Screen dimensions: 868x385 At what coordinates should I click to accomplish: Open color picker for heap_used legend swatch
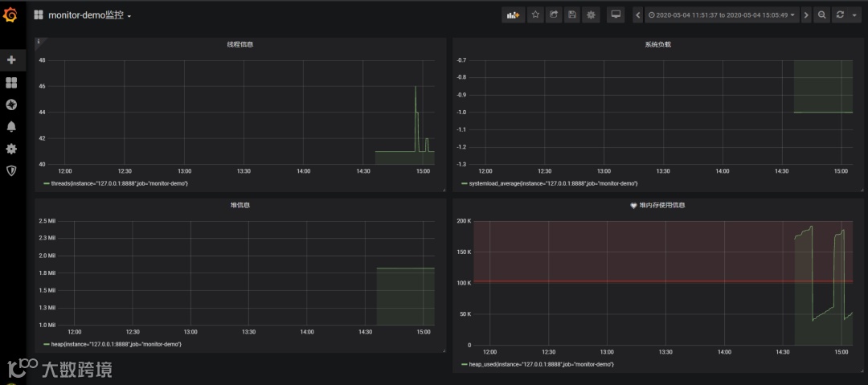coord(464,364)
